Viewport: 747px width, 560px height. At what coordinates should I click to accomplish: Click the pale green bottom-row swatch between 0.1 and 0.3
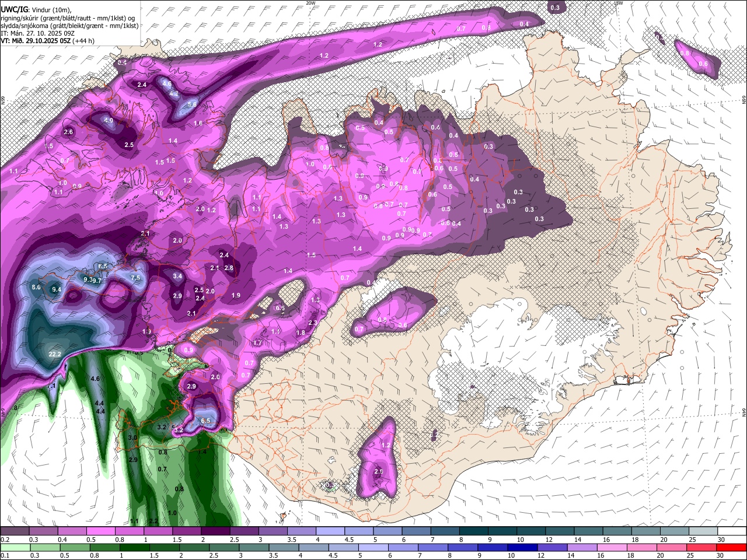pyautogui.click(x=14, y=547)
